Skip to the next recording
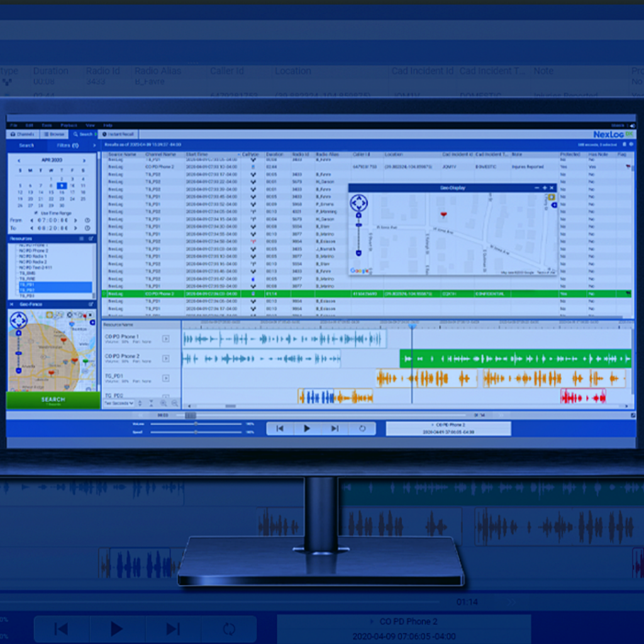644x644 pixels. [x=335, y=428]
